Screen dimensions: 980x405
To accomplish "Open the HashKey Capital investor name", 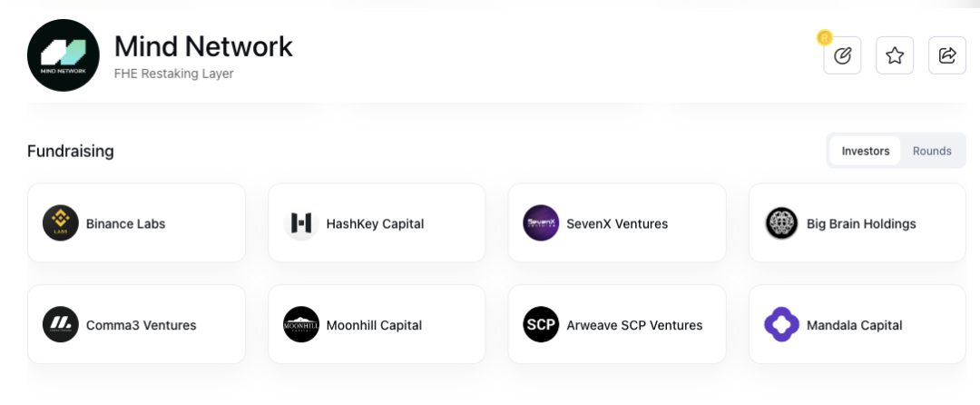I will pyautogui.click(x=375, y=223).
